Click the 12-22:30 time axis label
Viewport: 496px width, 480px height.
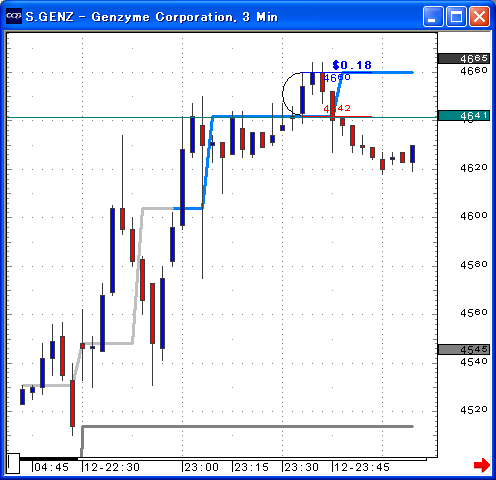click(x=112, y=467)
